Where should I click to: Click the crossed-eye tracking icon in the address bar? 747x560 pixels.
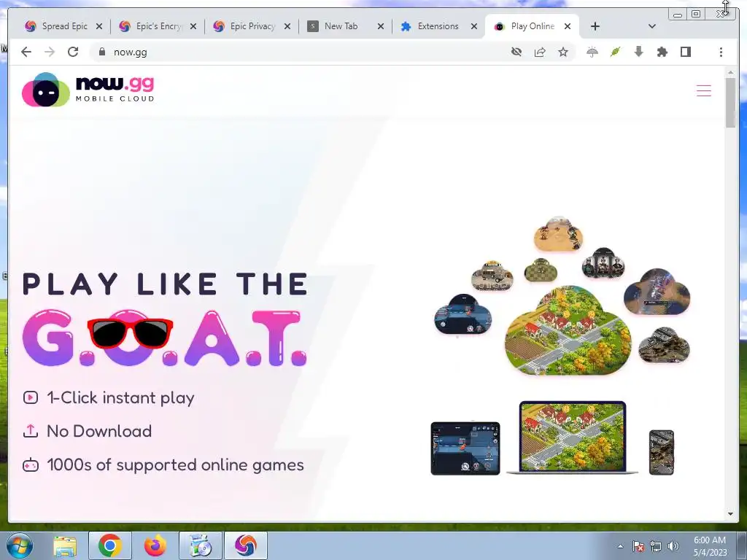coord(516,52)
